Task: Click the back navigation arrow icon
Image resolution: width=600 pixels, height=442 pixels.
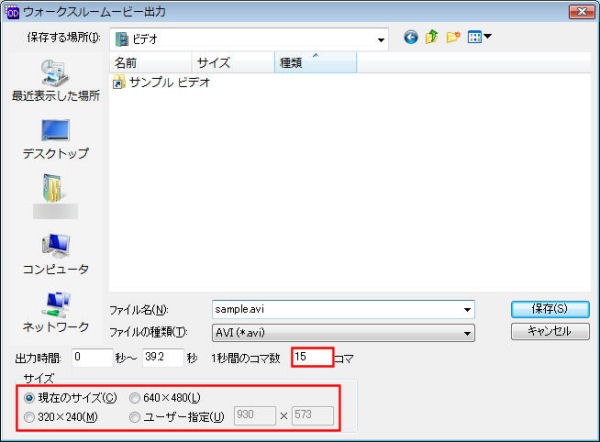Action: click(x=411, y=38)
